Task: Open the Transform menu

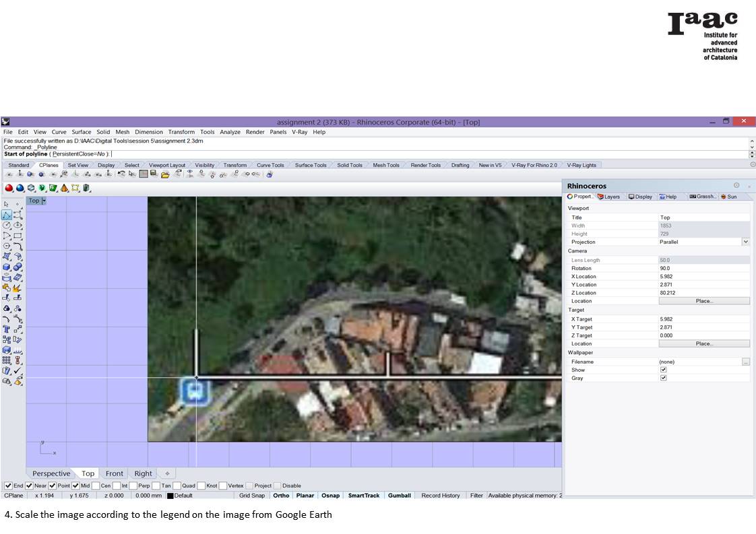Action: (181, 132)
